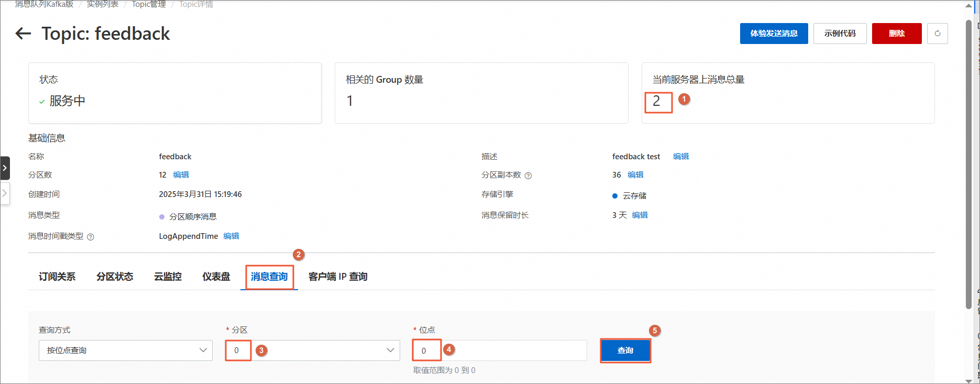The image size is (980, 384).
Task: Select the 消息查询 tab
Action: click(x=269, y=277)
